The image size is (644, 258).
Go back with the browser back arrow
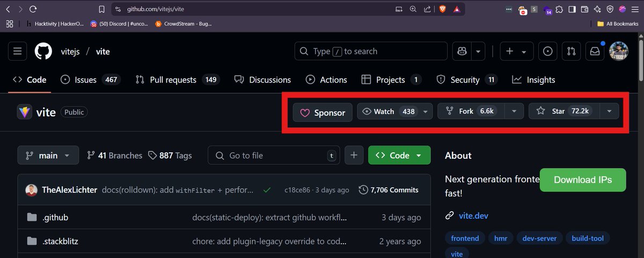tap(8, 9)
